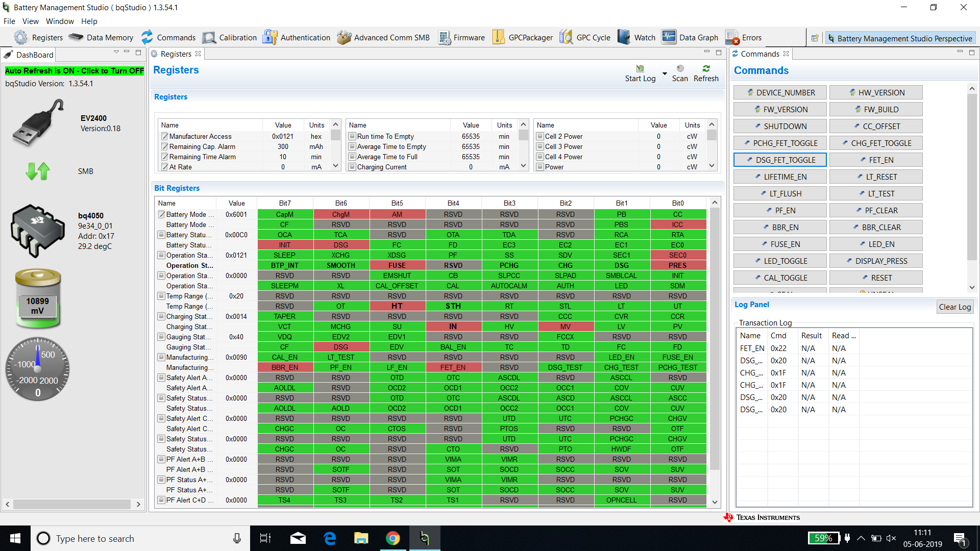Open the Start Log dropdown arrow

(x=665, y=73)
